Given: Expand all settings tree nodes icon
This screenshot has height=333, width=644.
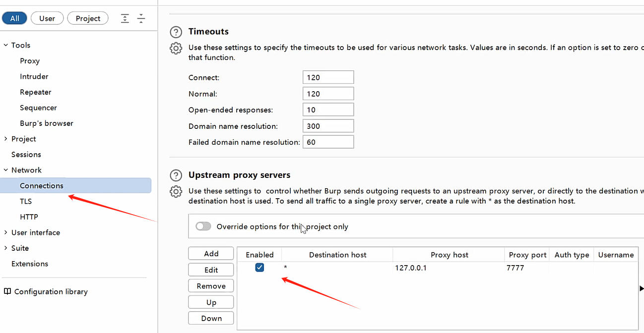Looking at the screenshot, I should click(125, 18).
